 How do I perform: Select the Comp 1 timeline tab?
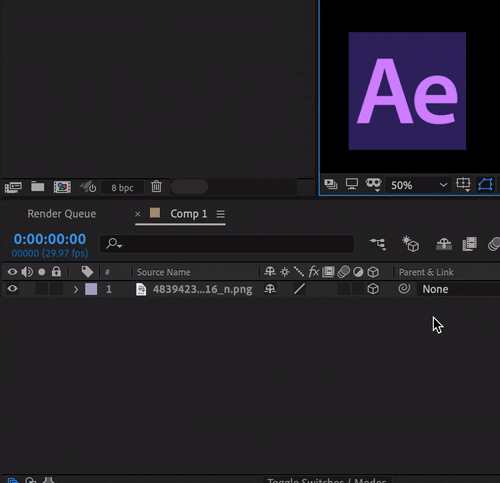[189, 214]
